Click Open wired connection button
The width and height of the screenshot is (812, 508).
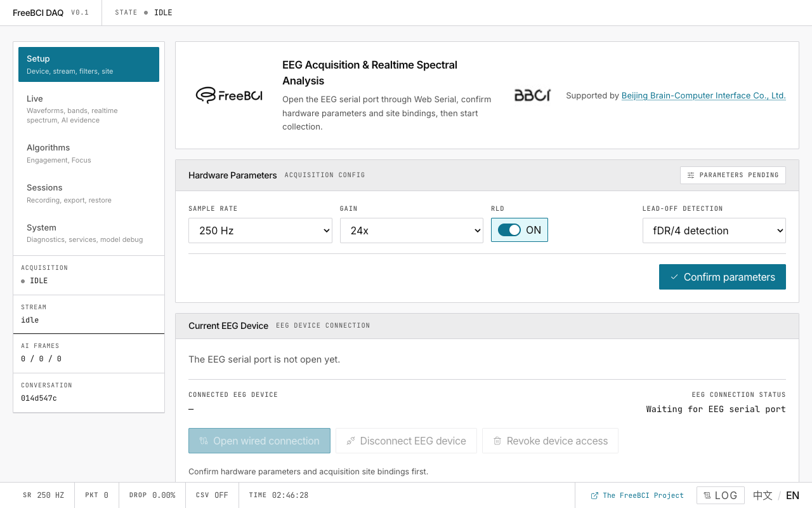point(259,441)
